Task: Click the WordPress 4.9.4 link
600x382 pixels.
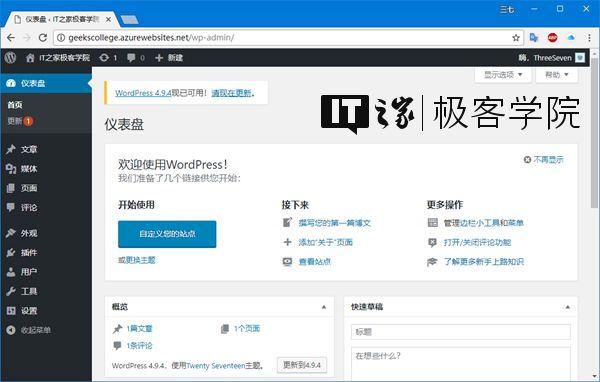Action: pos(143,93)
